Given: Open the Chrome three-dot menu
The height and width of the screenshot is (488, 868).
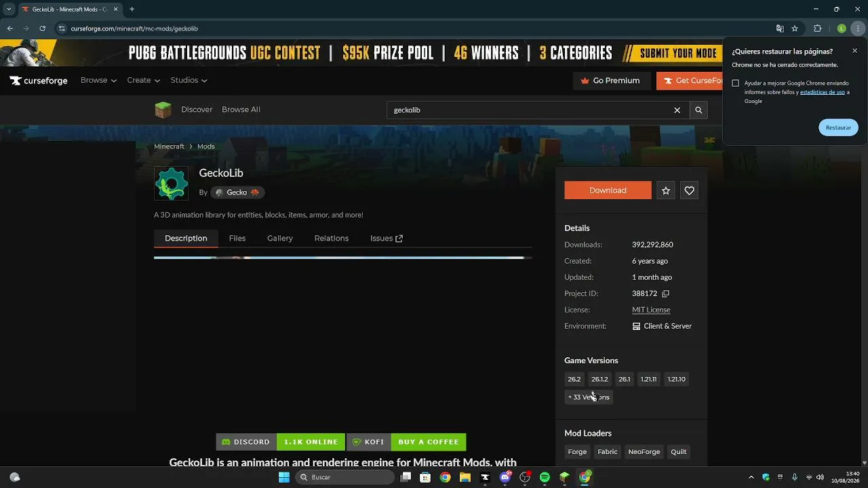Looking at the screenshot, I should pyautogui.click(x=858, y=28).
